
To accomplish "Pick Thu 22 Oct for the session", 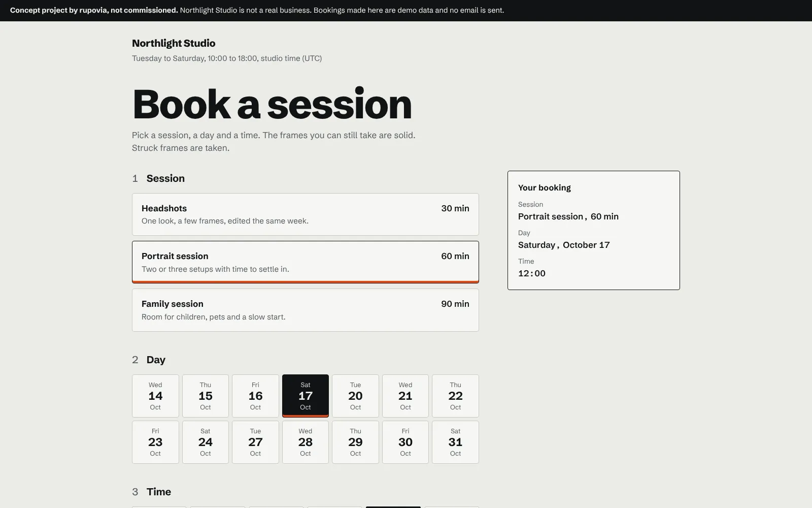I will pyautogui.click(x=455, y=396).
